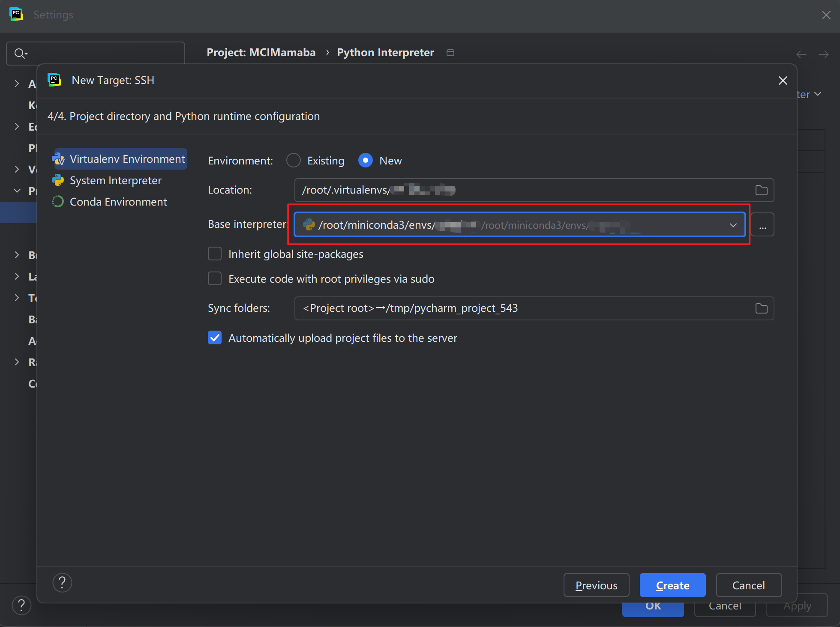Image resolution: width=840 pixels, height=627 pixels.
Task: Expand the 'Bu' Settings tree node
Action: (x=17, y=255)
